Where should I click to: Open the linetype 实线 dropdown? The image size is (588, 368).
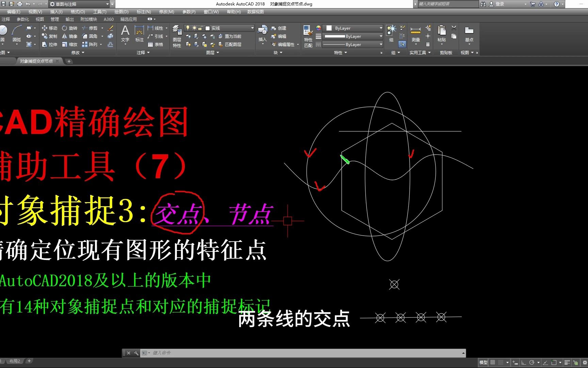tap(252, 28)
